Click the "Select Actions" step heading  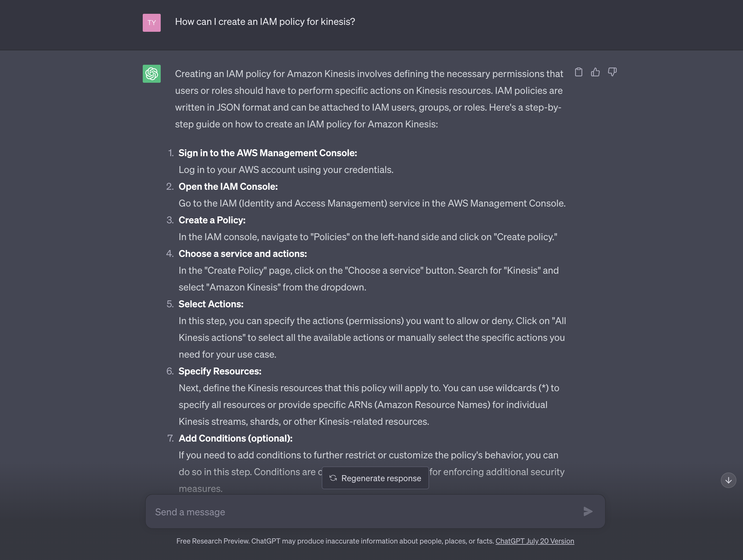(x=211, y=304)
